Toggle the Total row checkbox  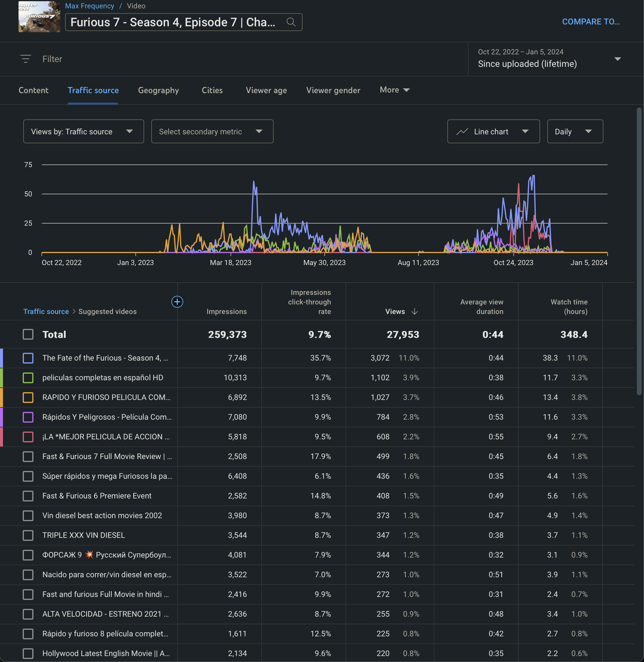click(28, 335)
